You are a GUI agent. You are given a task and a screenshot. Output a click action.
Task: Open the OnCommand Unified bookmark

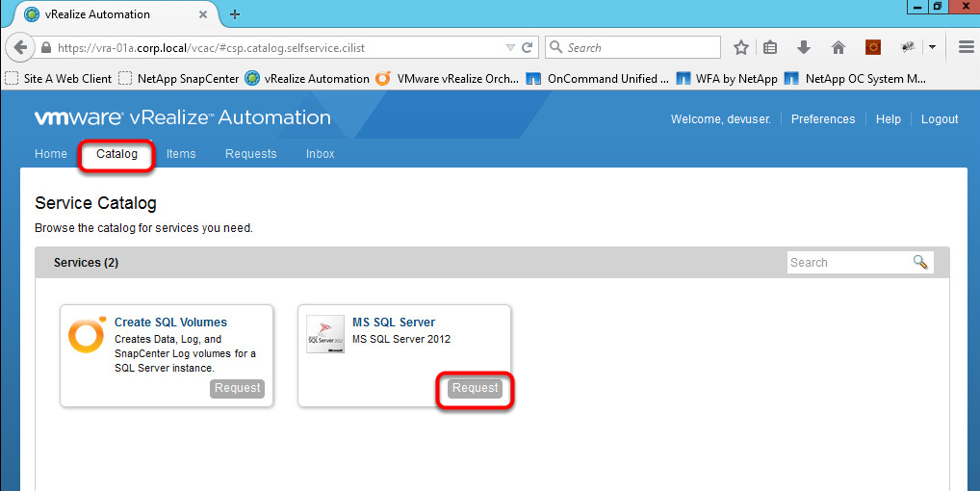(598, 79)
